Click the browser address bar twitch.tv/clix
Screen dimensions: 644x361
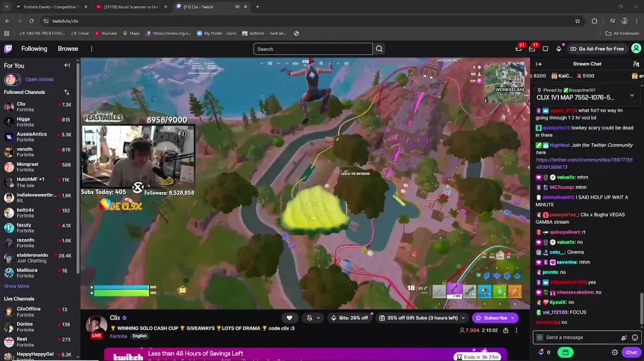(x=66, y=21)
